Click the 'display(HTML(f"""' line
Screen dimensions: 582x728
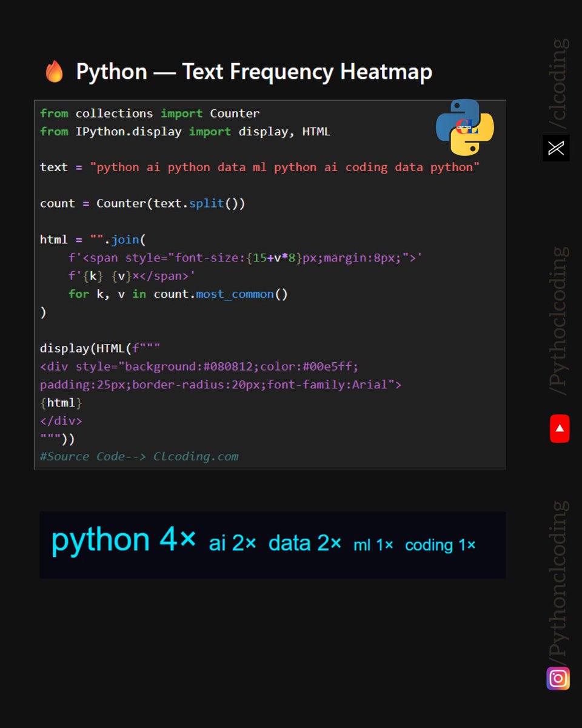click(x=100, y=348)
